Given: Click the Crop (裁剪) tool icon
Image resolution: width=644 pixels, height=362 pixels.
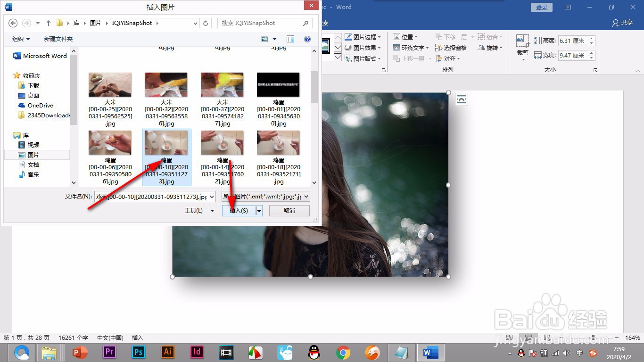Looking at the screenshot, I should pos(522,41).
